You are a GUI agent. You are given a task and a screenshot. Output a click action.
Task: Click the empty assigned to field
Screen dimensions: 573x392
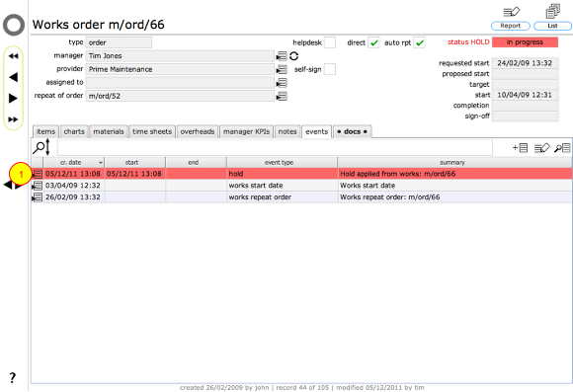pos(180,83)
